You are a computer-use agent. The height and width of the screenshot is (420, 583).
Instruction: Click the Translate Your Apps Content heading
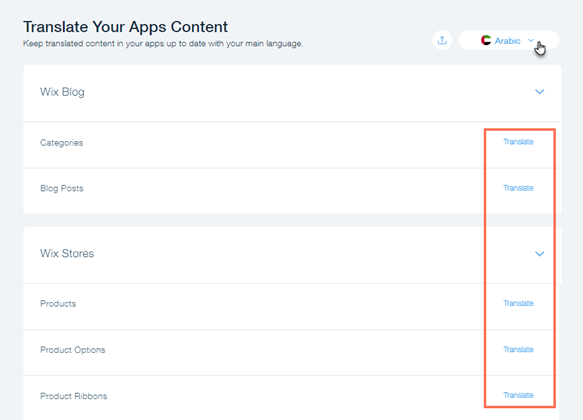(125, 27)
